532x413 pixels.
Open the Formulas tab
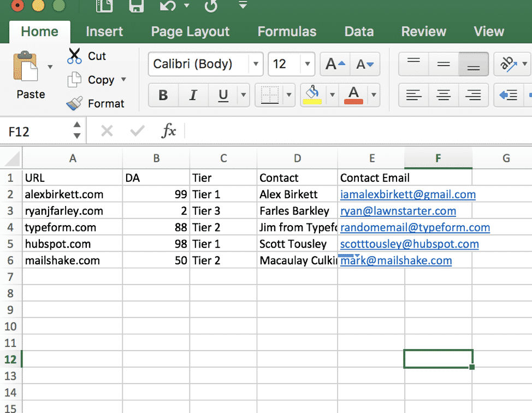pyautogui.click(x=287, y=32)
